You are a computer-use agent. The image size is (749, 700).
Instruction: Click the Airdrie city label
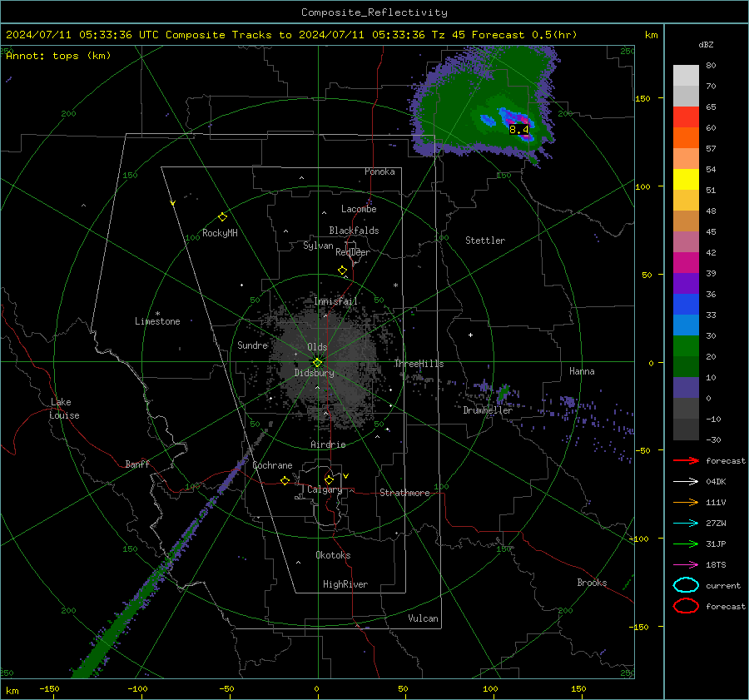[x=328, y=444]
